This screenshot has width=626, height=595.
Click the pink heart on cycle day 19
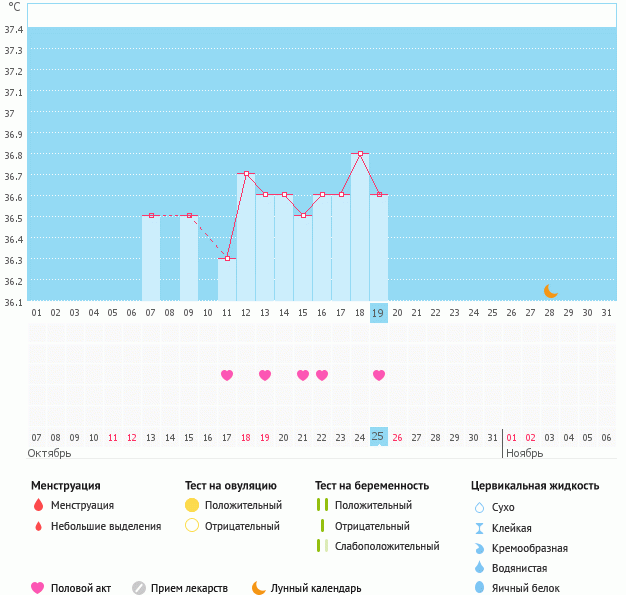pyautogui.click(x=378, y=375)
